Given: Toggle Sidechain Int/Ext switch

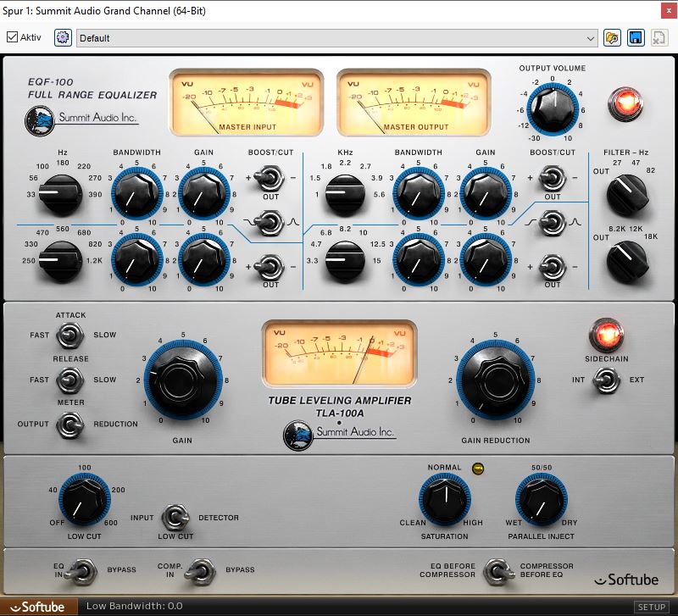Looking at the screenshot, I should [606, 380].
